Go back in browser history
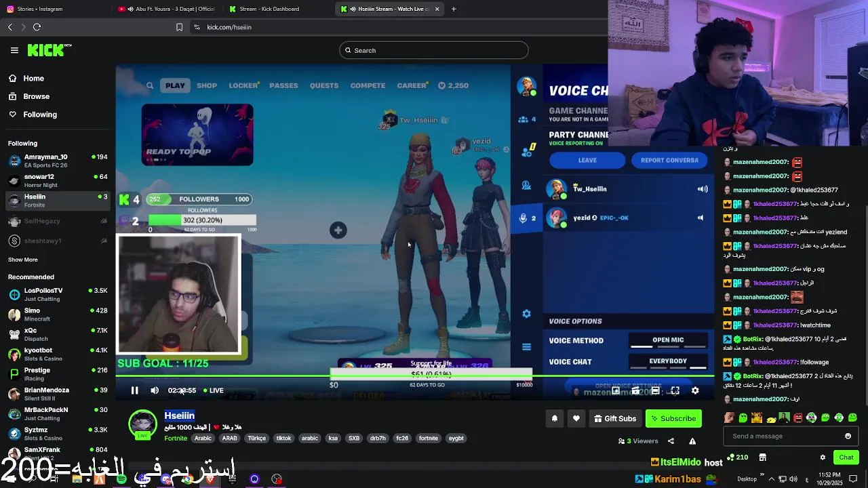This screenshot has width=868, height=488. 9,27
